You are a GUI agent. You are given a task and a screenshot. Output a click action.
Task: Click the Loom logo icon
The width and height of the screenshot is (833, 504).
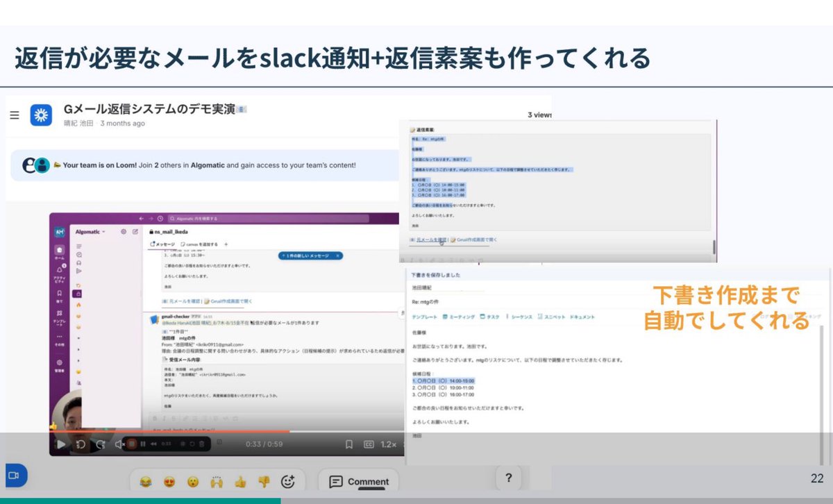click(x=41, y=115)
